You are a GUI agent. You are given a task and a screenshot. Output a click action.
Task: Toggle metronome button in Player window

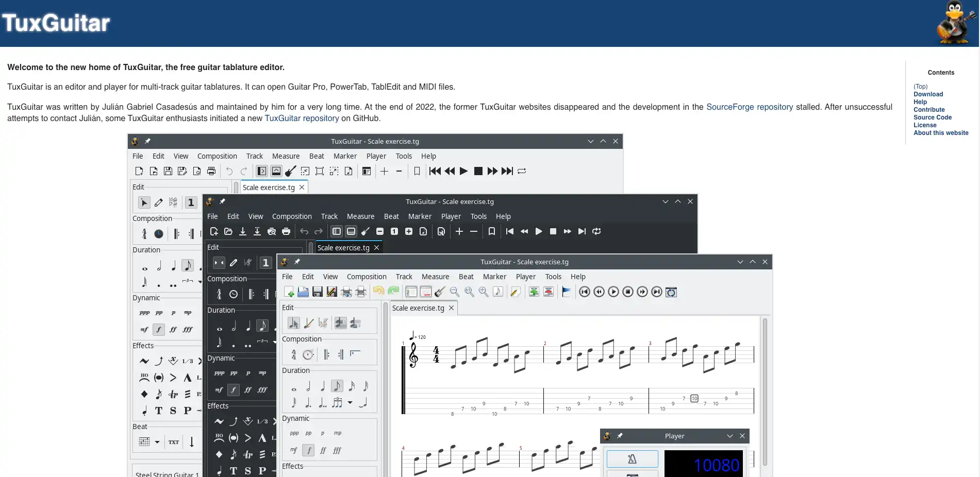[x=633, y=458]
